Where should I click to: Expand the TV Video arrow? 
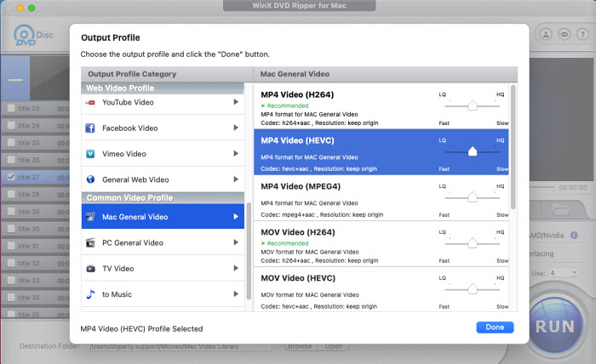pyautogui.click(x=236, y=268)
